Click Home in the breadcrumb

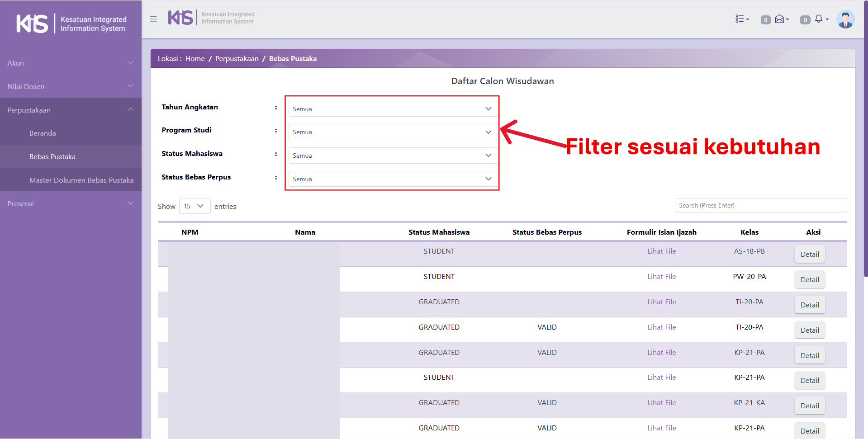[195, 59]
